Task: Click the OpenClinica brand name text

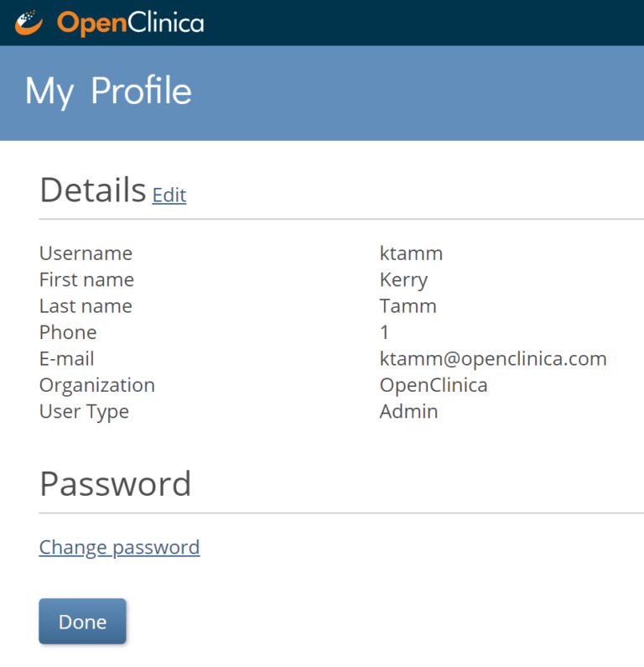Action: coord(130,23)
